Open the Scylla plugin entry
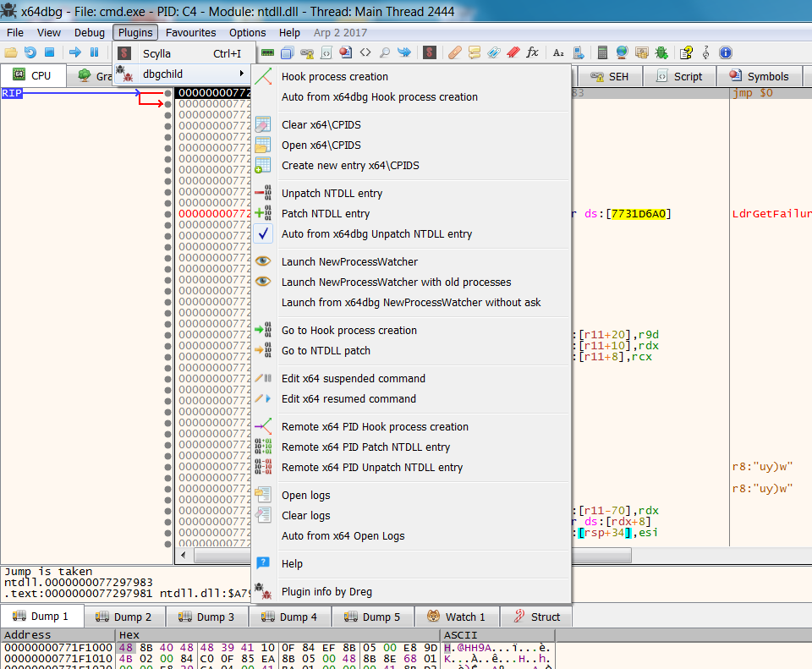812x669 pixels. 156,54
